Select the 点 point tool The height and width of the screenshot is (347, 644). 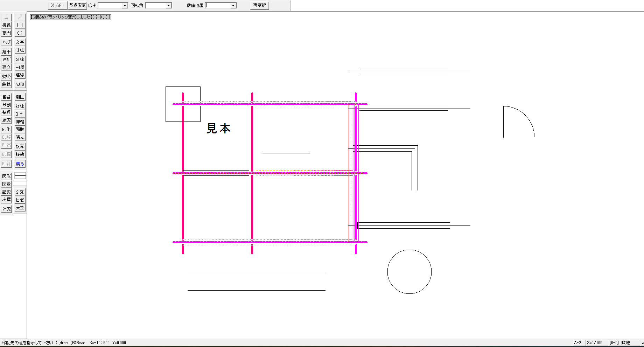6,17
